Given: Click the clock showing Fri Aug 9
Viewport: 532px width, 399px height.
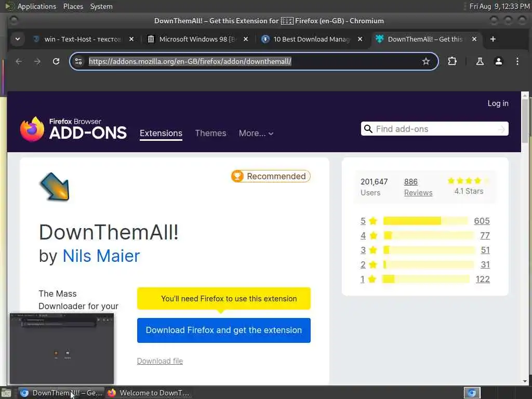Looking at the screenshot, I should coord(499,6).
